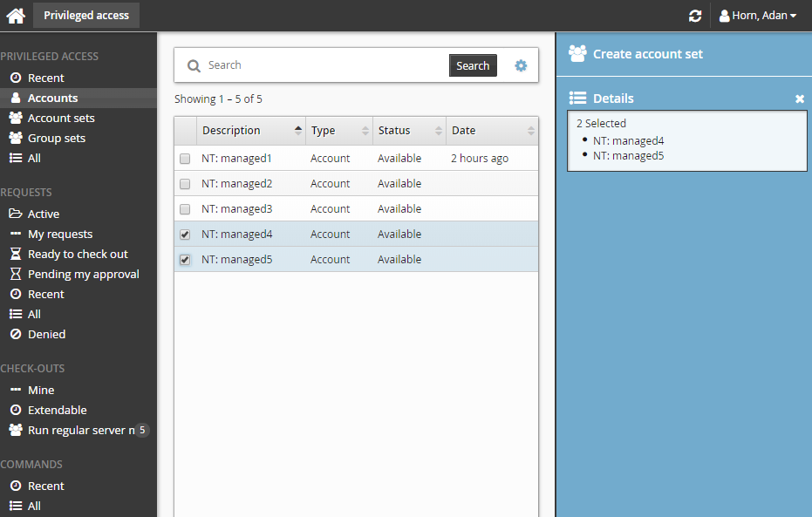The height and width of the screenshot is (517, 812).
Task: Close the Details panel with X
Action: coord(800,99)
